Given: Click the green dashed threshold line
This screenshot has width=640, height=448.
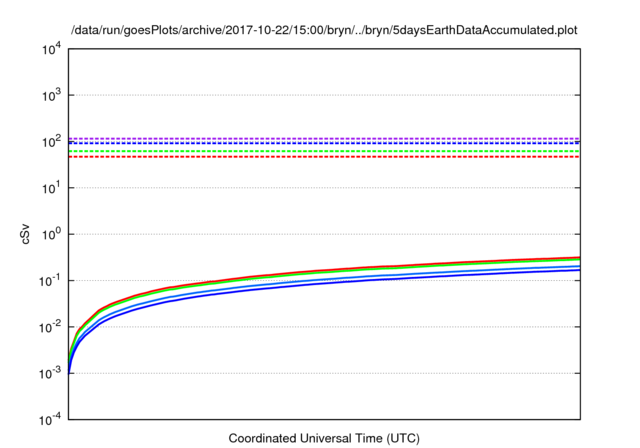Looking at the screenshot, I should [324, 151].
